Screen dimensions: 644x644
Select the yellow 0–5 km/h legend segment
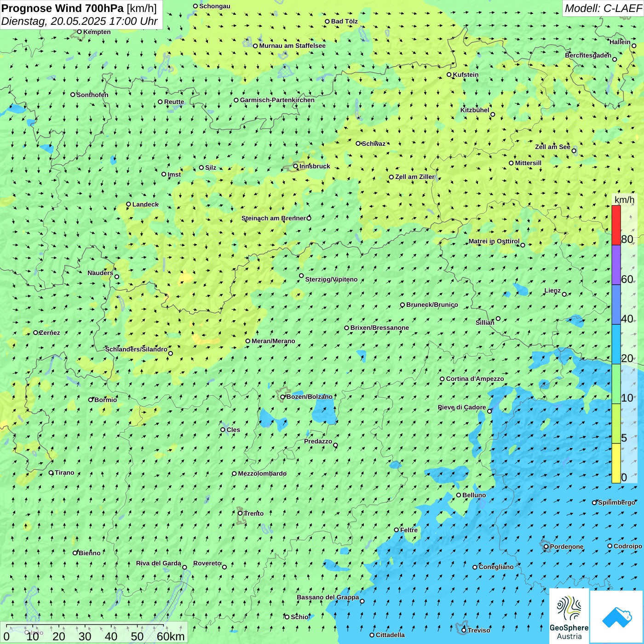(616, 463)
